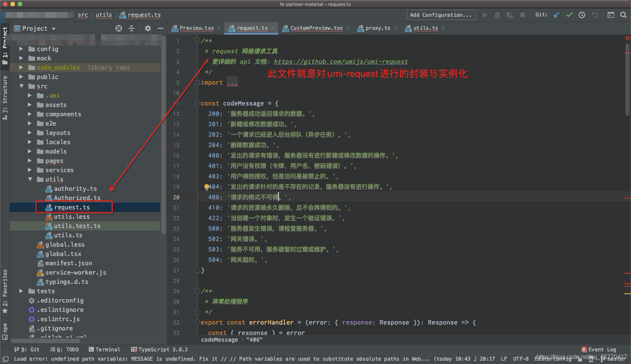Open Git history using clock icon
631x364 pixels.
point(581,15)
